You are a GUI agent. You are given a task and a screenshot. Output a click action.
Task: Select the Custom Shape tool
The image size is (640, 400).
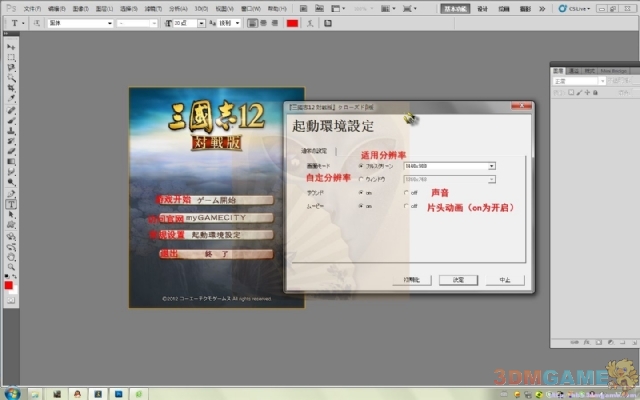click(11, 224)
